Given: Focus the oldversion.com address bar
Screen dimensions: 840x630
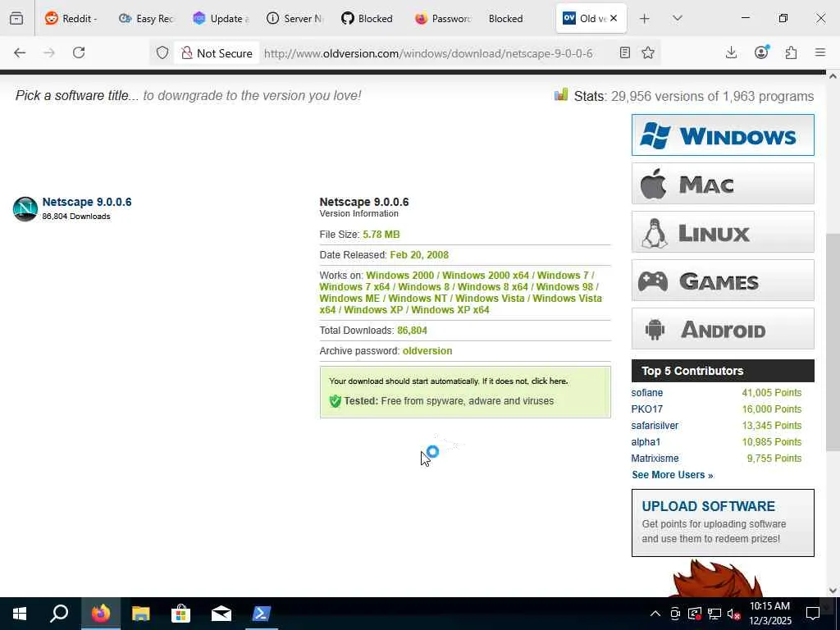Looking at the screenshot, I should [428, 53].
